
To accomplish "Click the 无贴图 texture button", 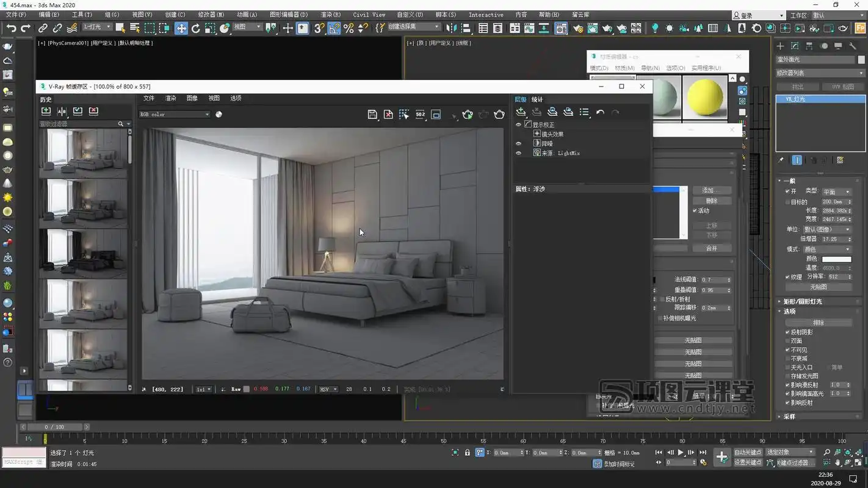I will click(820, 287).
